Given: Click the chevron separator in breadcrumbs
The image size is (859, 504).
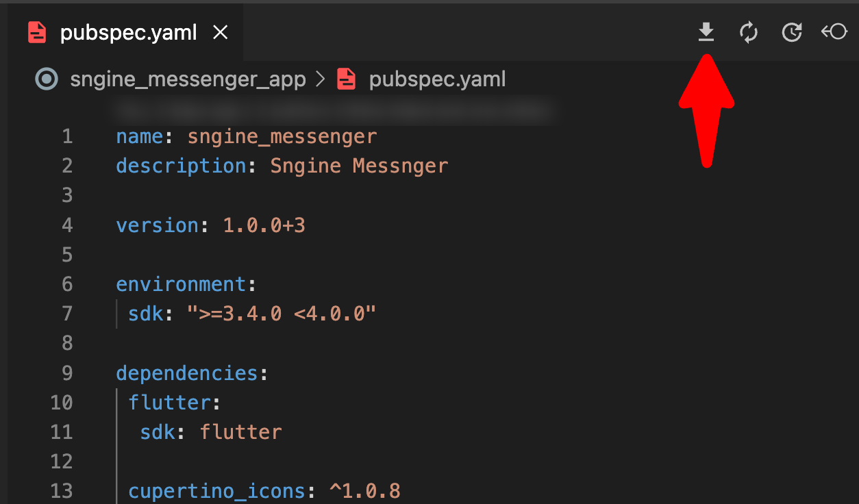Looking at the screenshot, I should pos(320,79).
